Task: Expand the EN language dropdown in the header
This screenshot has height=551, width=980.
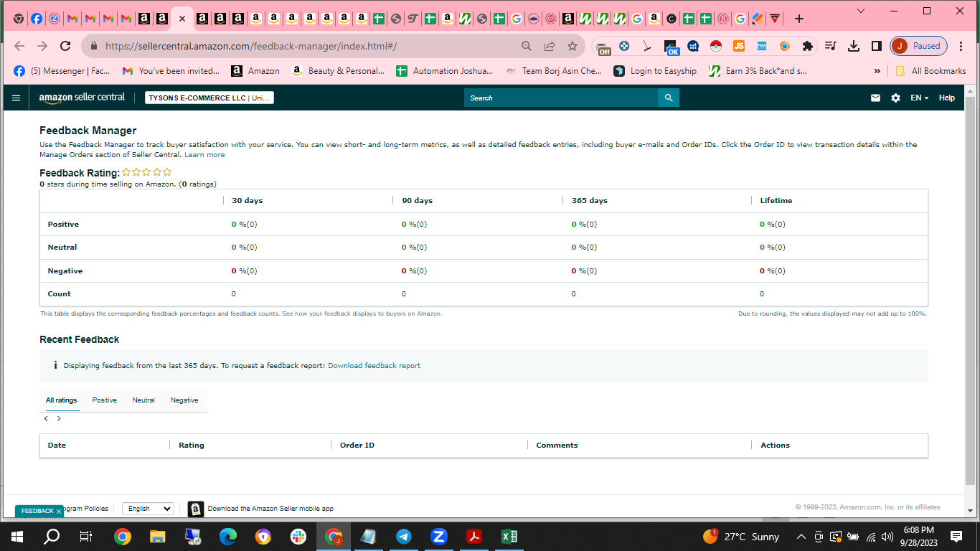Action: pos(919,98)
